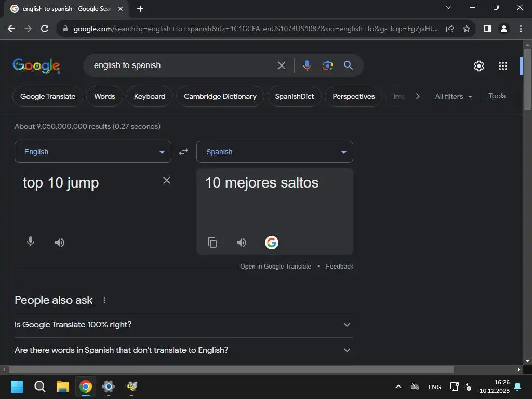
Task: Open the Chrome profile menu
Action: click(x=504, y=29)
